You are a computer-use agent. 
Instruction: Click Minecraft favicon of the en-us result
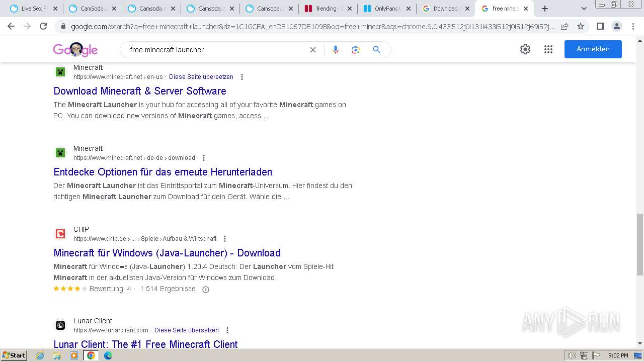[60, 72]
